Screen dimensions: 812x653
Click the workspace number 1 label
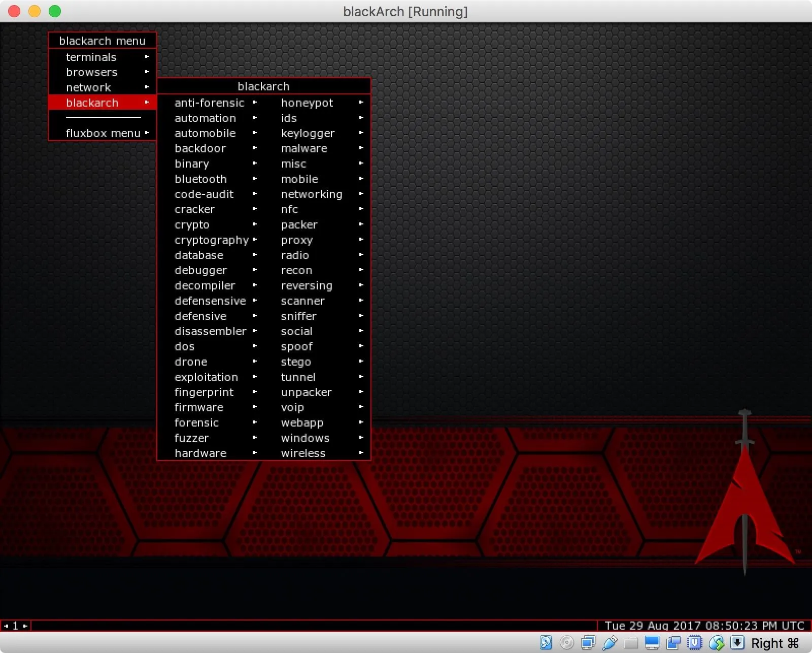(x=16, y=626)
